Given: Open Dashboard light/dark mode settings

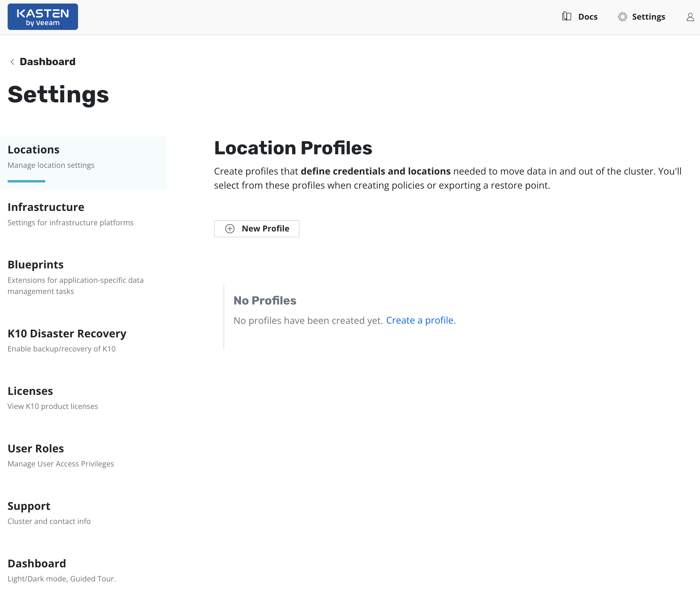Looking at the screenshot, I should click(37, 564).
